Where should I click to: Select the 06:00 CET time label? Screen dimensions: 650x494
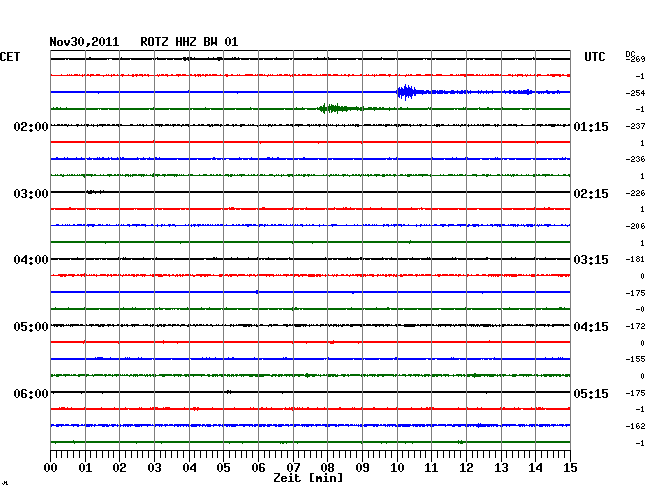point(31,393)
